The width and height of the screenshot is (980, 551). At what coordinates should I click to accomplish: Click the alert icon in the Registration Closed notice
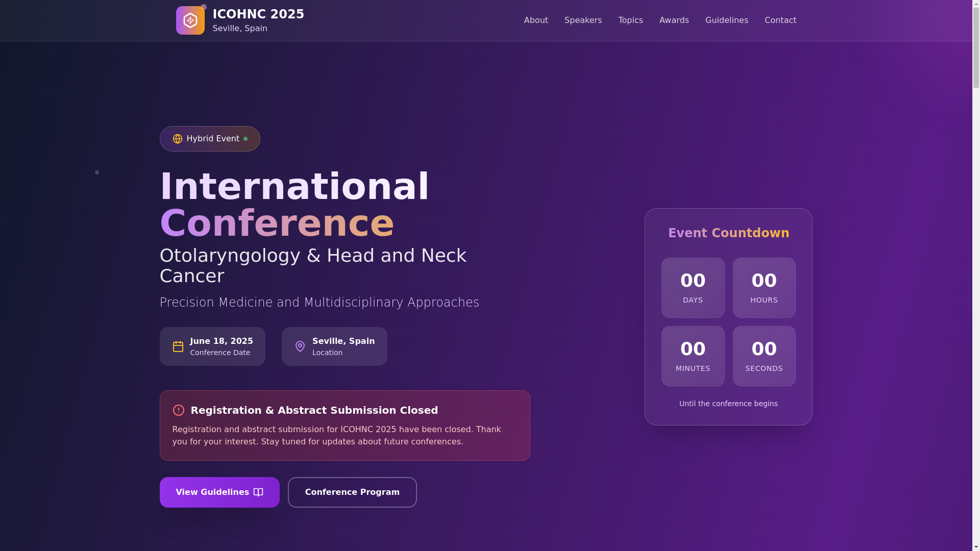[179, 410]
